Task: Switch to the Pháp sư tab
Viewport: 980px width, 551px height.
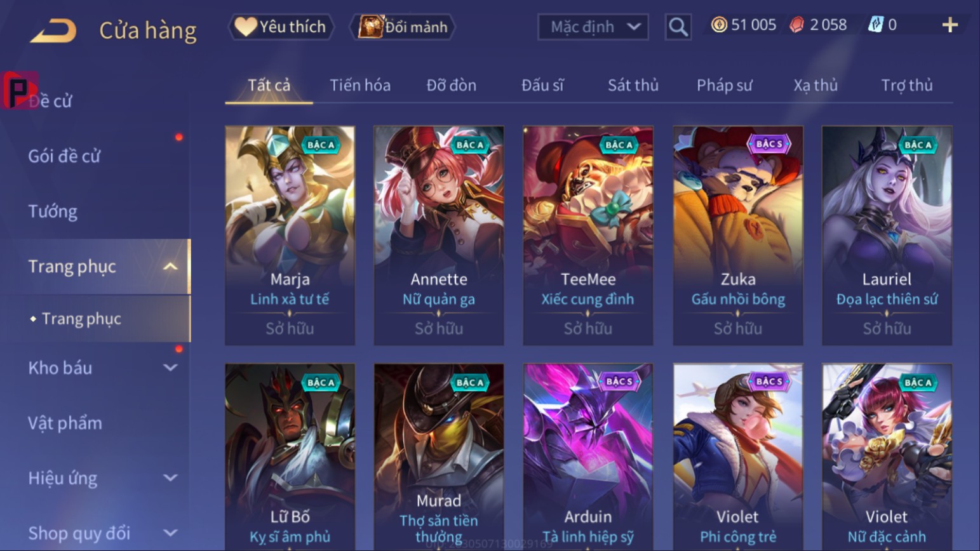Action: point(724,85)
